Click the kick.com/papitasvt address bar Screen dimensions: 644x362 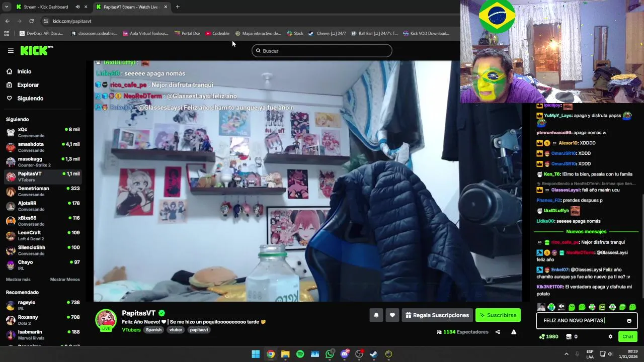point(72,21)
